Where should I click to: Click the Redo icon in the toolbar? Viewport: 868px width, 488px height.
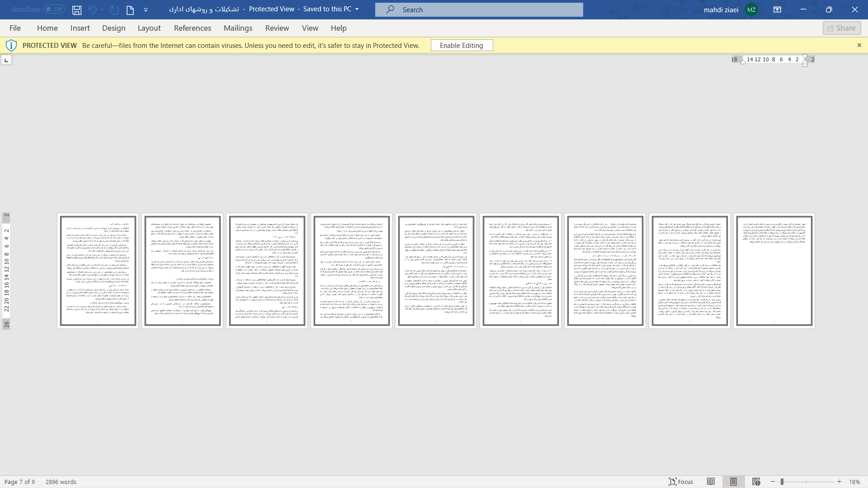click(x=114, y=9)
